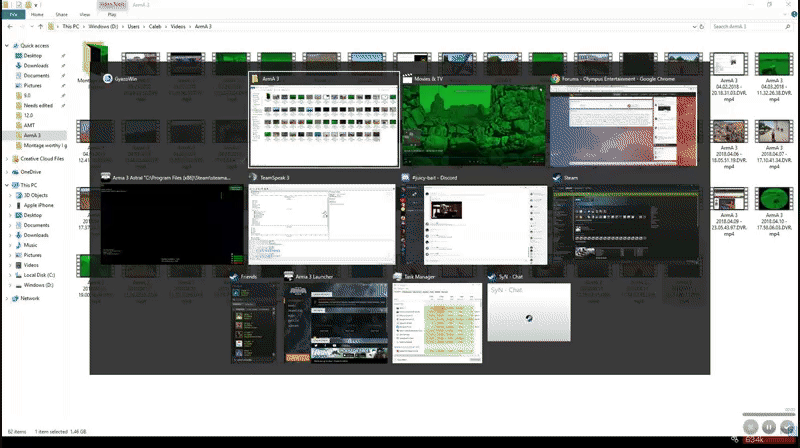Open the address bar history dropdown
Image resolution: width=800 pixels, height=448 pixels.
point(694,27)
